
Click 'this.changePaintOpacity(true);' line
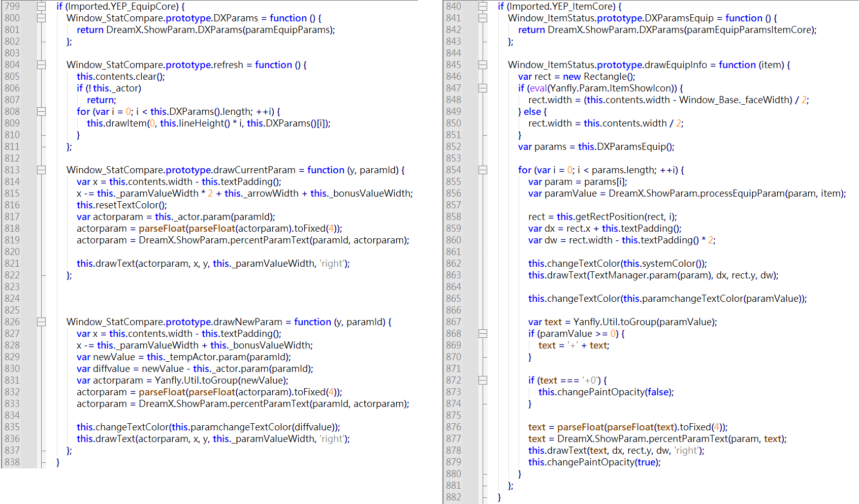tap(594, 462)
